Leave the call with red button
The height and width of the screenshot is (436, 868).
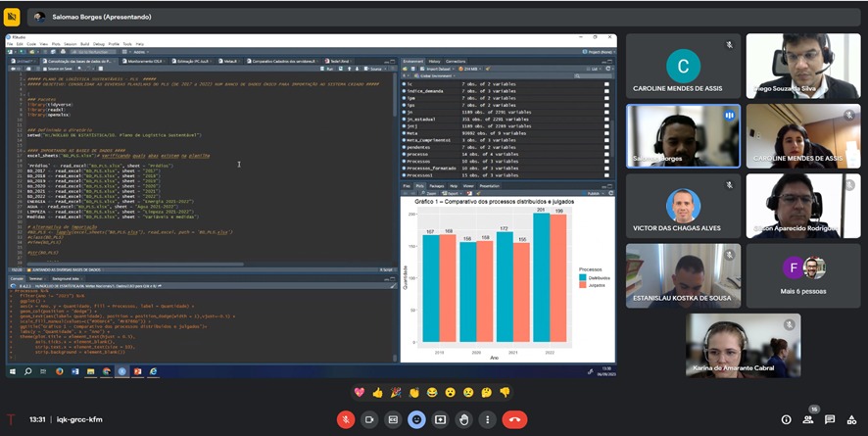[x=514, y=420]
